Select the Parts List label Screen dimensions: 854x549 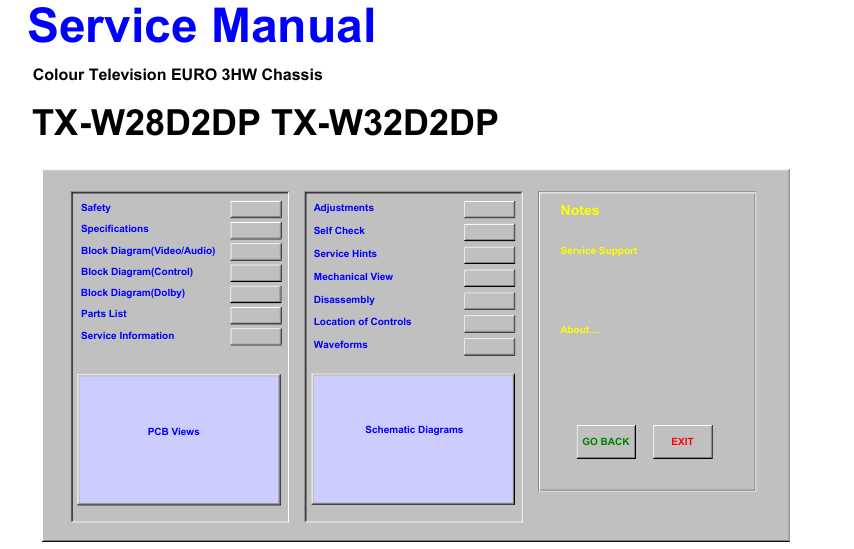[x=103, y=314]
